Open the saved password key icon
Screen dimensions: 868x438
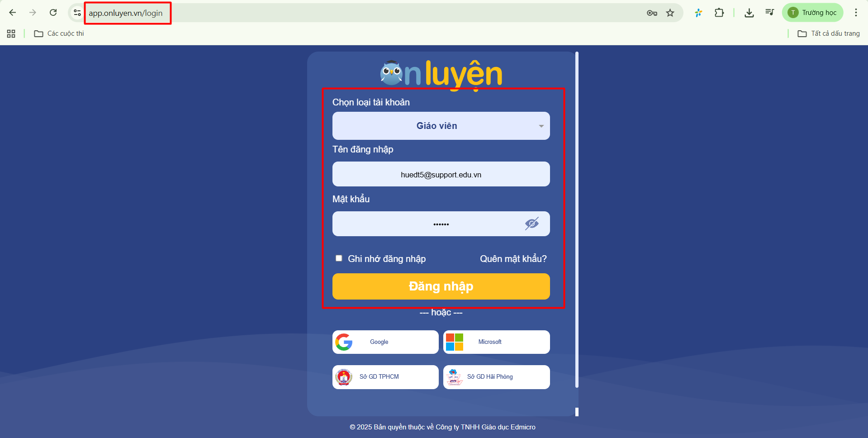click(652, 13)
